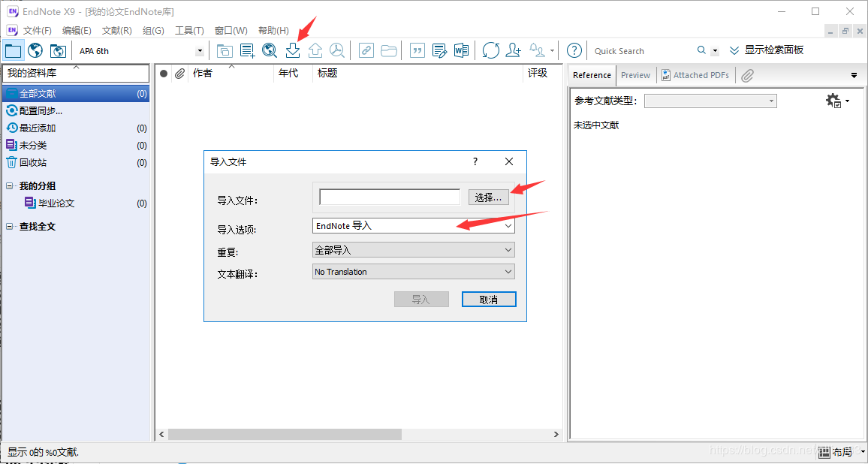Click the Copy References toolbar icon
The width and height of the screenshot is (868, 464).
click(x=224, y=50)
